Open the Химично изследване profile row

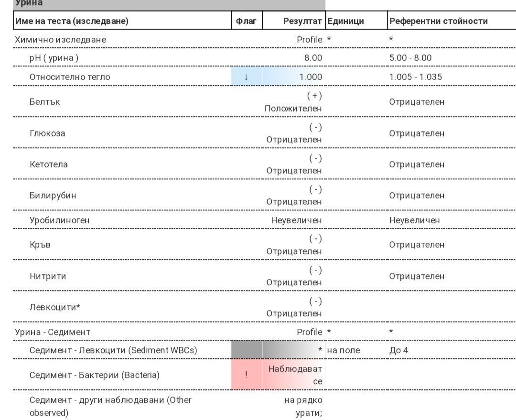(x=61, y=40)
